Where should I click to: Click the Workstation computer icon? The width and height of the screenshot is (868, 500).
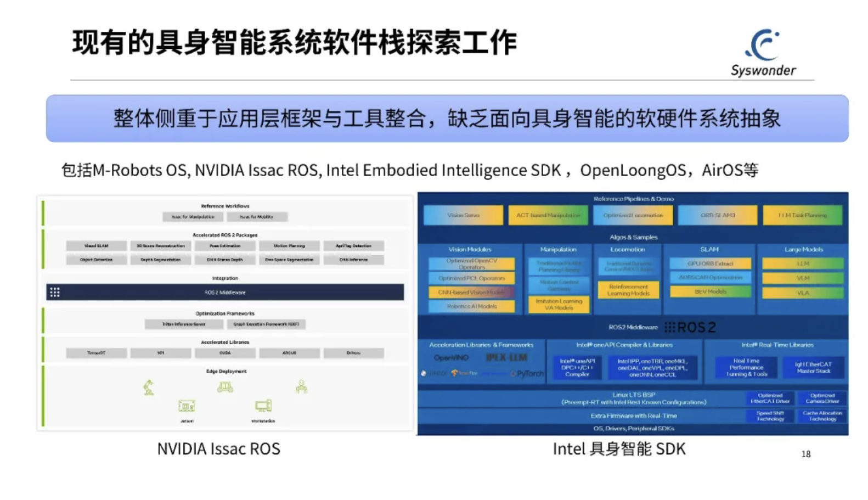tap(263, 406)
